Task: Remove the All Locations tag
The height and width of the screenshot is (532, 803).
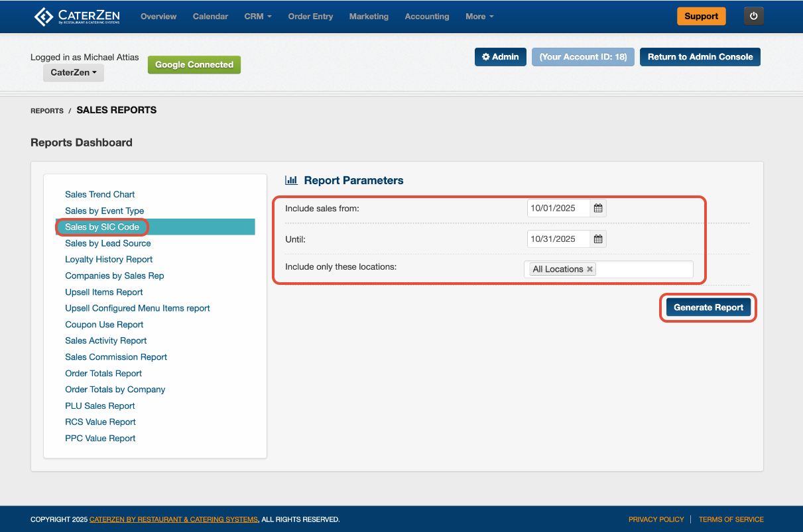Action: (x=589, y=269)
